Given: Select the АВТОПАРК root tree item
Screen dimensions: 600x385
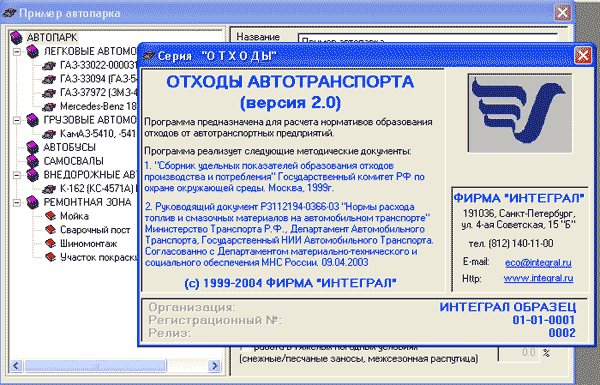Looking at the screenshot, I should click(x=52, y=38).
